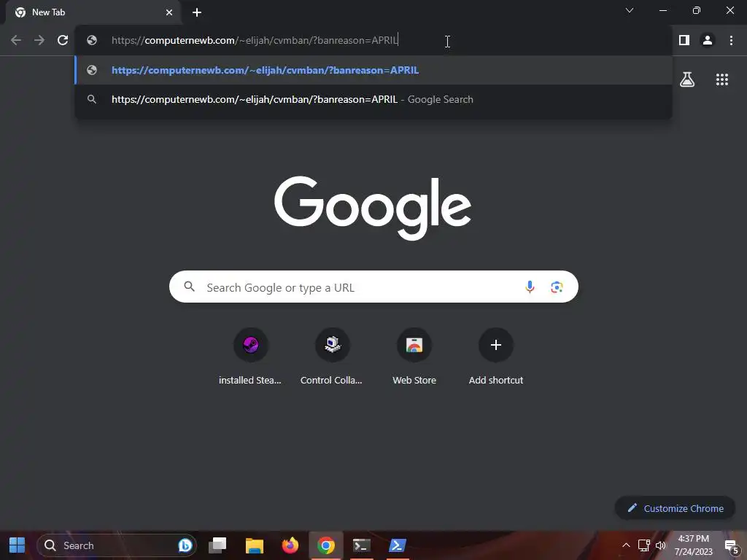This screenshot has width=747, height=560.
Task: Search by image with Google Lens icon
Action: tap(557, 287)
